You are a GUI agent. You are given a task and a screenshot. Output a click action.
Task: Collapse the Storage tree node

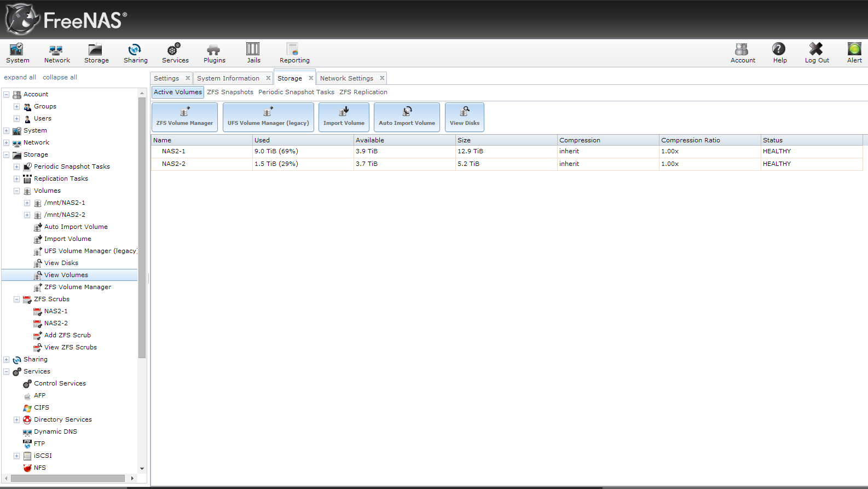[x=6, y=154]
